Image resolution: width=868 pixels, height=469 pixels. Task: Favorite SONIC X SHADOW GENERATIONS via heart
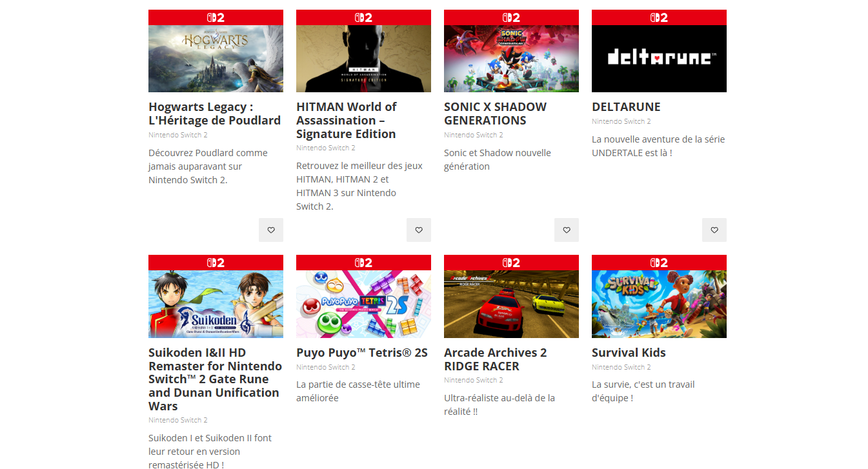(x=567, y=230)
